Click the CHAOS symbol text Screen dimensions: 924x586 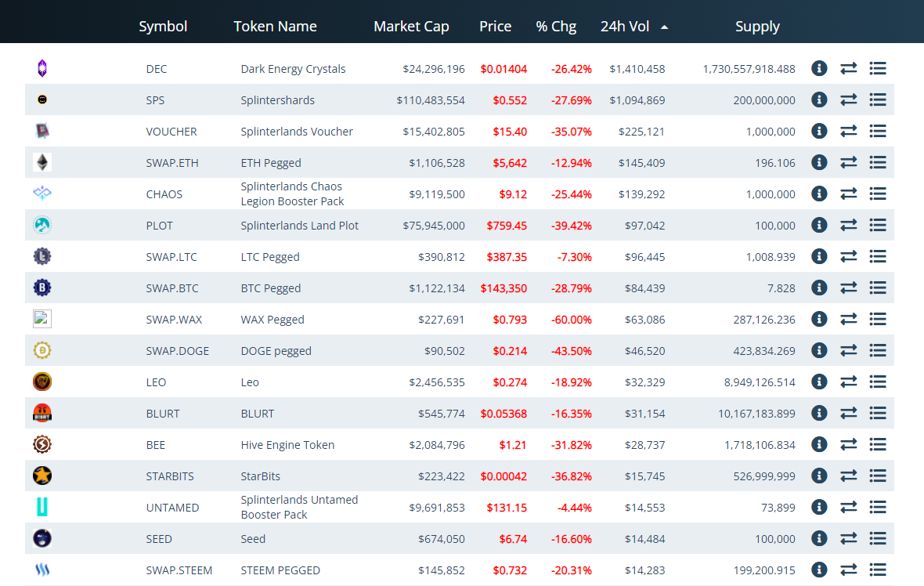[164, 194]
